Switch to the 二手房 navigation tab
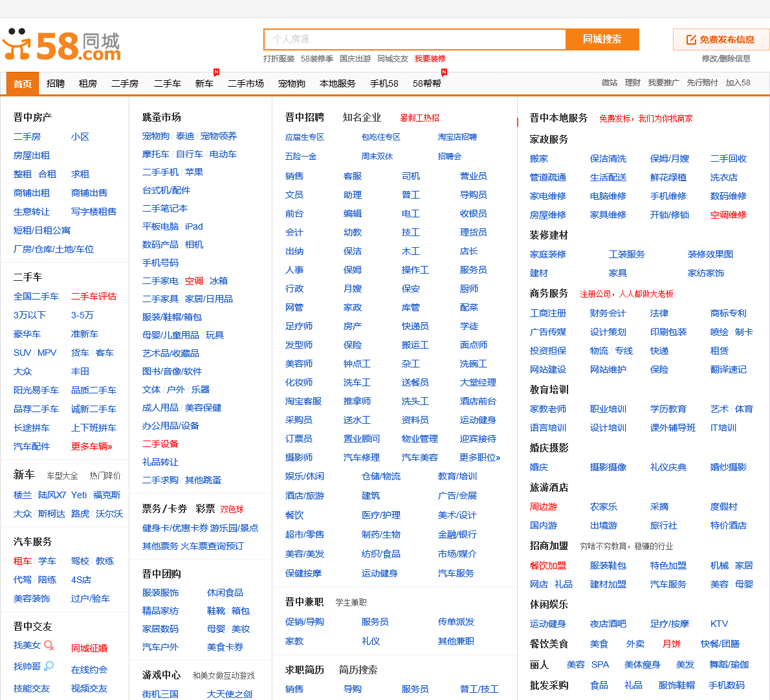The width and height of the screenshot is (770, 700). [125, 83]
